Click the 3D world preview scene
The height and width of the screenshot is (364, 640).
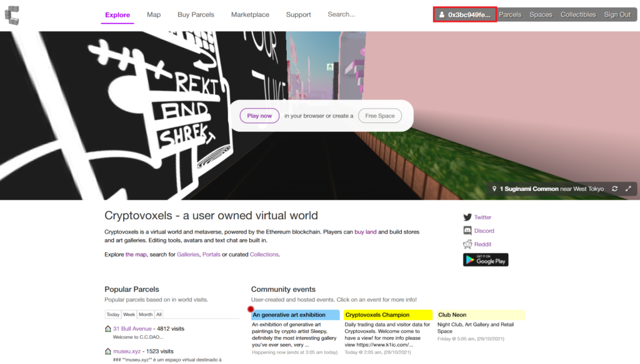pyautogui.click(x=320, y=116)
